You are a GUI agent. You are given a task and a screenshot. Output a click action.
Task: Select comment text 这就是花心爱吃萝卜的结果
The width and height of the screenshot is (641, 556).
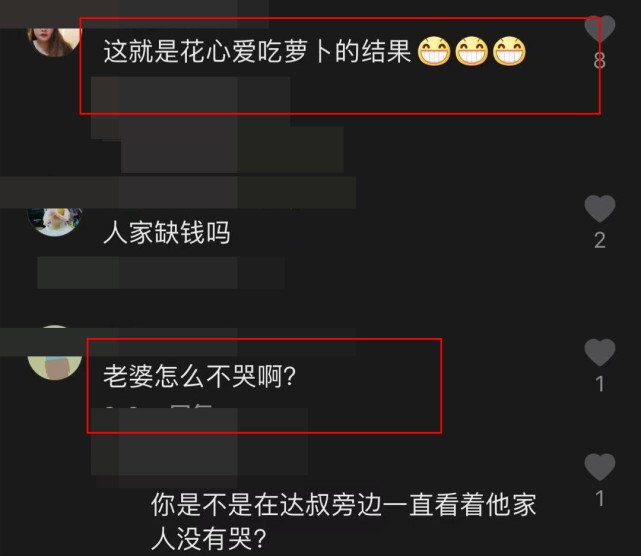[257, 52]
